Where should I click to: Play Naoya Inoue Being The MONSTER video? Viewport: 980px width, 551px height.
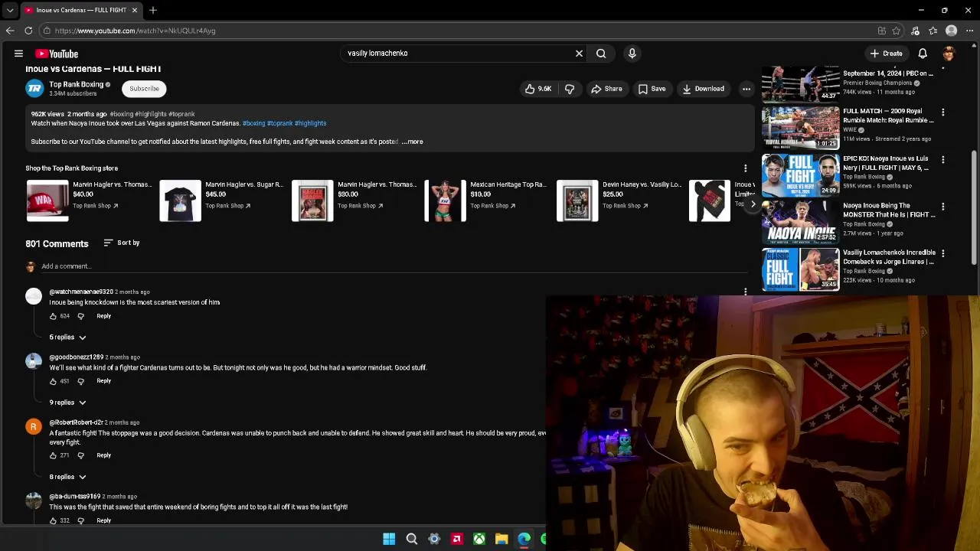(800, 223)
